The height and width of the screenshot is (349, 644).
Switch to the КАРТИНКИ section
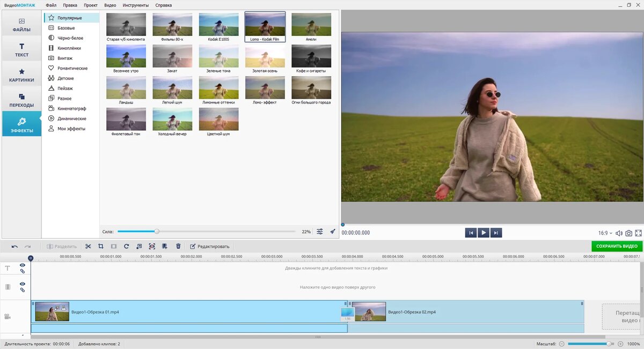coord(21,74)
